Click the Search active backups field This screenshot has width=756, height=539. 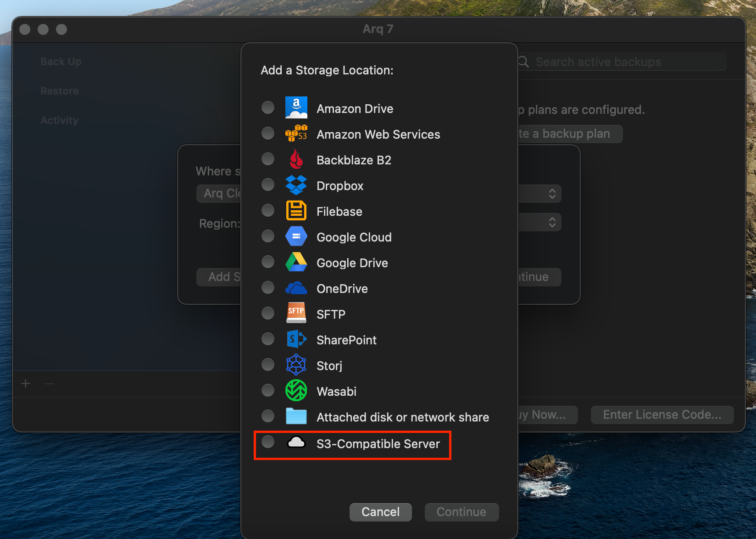pyautogui.click(x=622, y=62)
